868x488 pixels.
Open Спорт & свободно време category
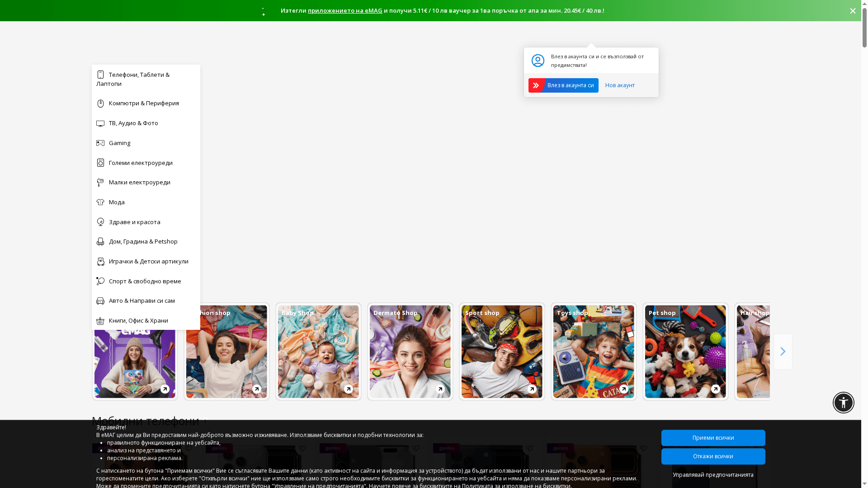146,281
